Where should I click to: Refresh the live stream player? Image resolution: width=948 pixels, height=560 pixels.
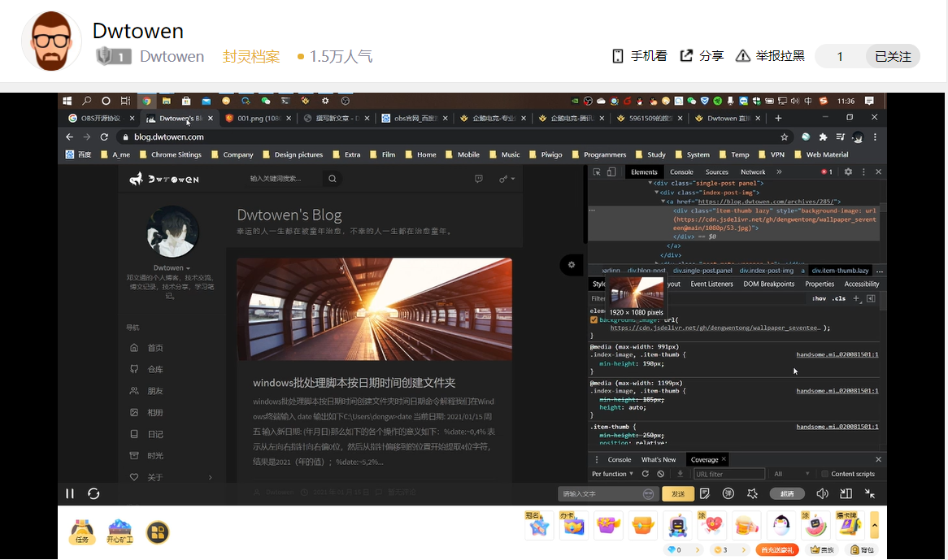[x=93, y=493]
